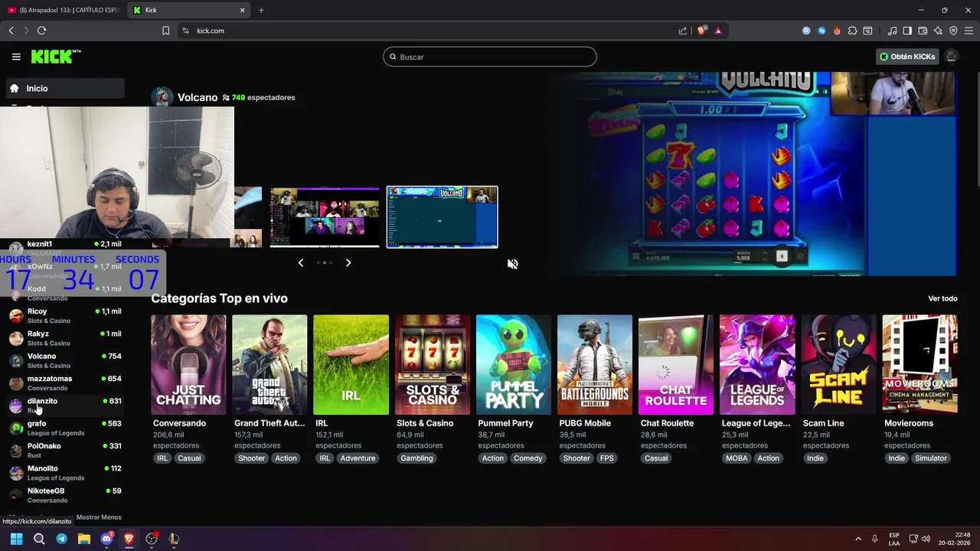Reload the page in the browser
Image resolution: width=980 pixels, height=551 pixels.
pos(41,31)
